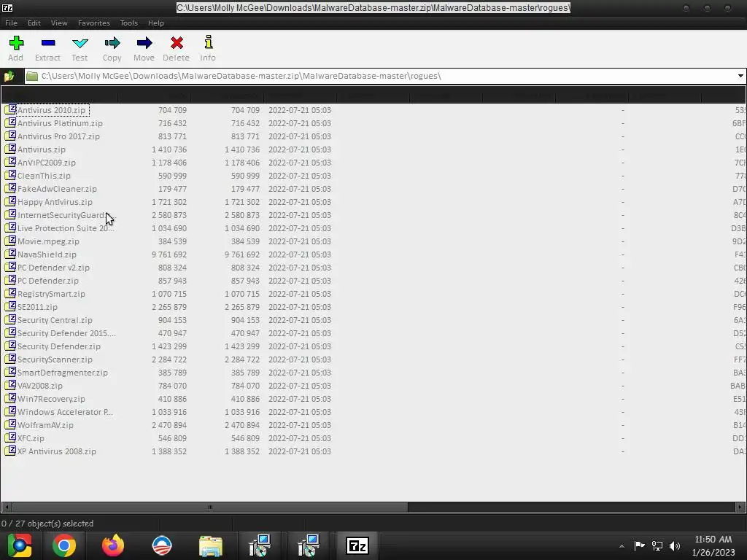Click the scrollbar right arrow
The height and width of the screenshot is (560, 747).
[740, 507]
